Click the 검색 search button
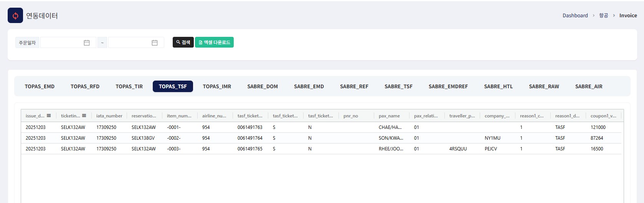This screenshot has height=203, width=644. point(183,42)
